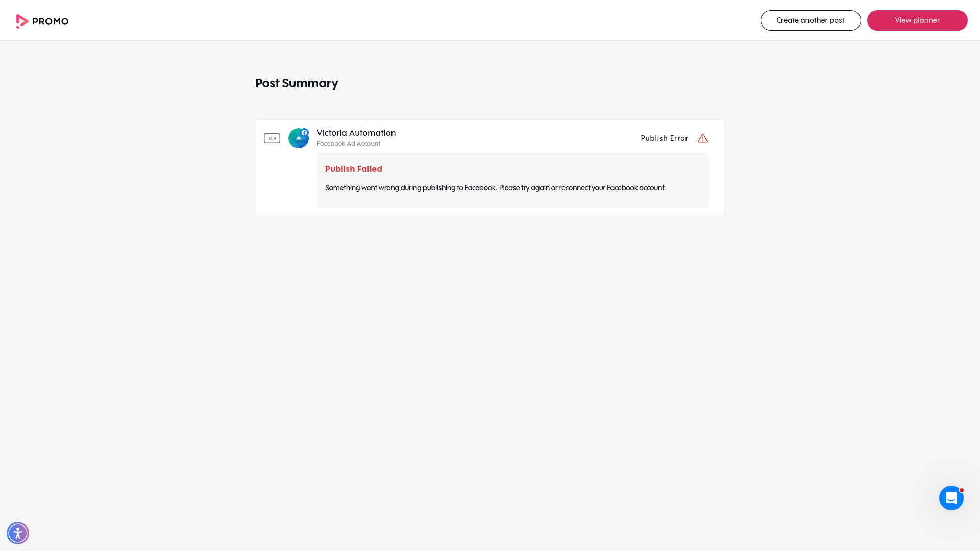
Task: Click the Create another post button
Action: pyautogui.click(x=811, y=20)
